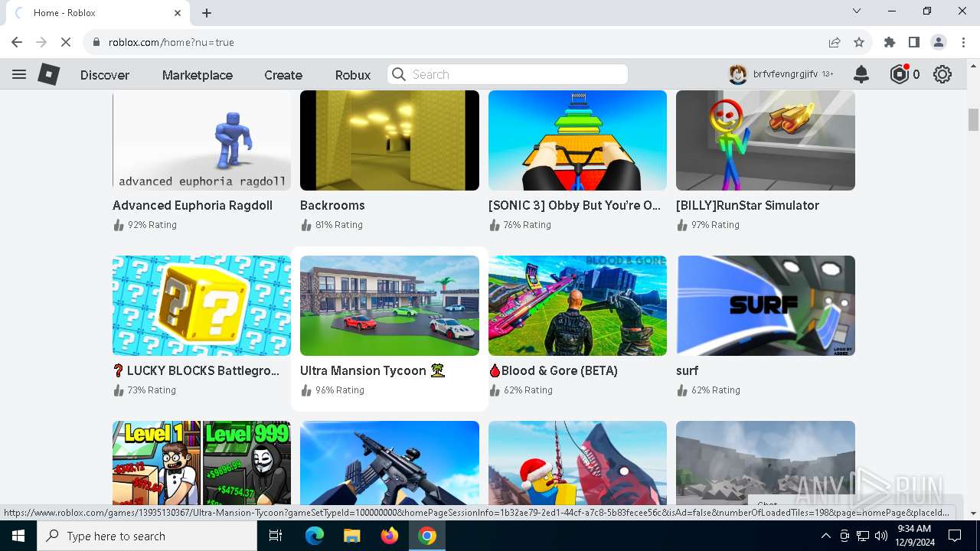Open the BILLY RunStar Simulator thumbnail
This screenshot has height=551, width=980.
[x=766, y=140]
